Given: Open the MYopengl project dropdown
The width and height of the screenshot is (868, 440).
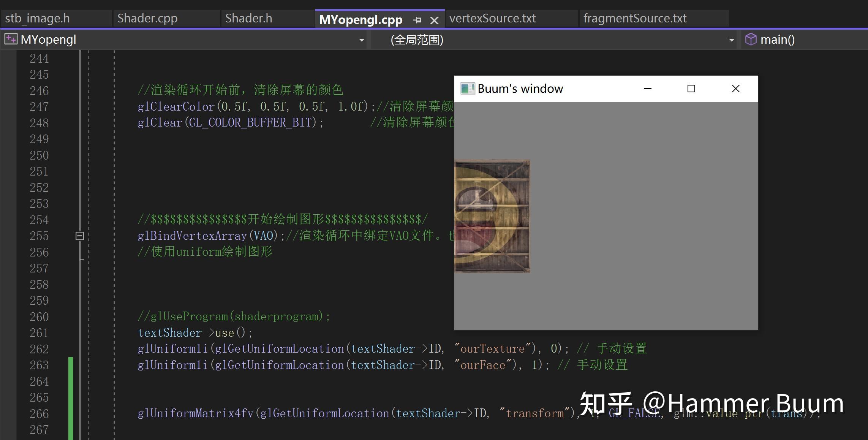Looking at the screenshot, I should 361,40.
